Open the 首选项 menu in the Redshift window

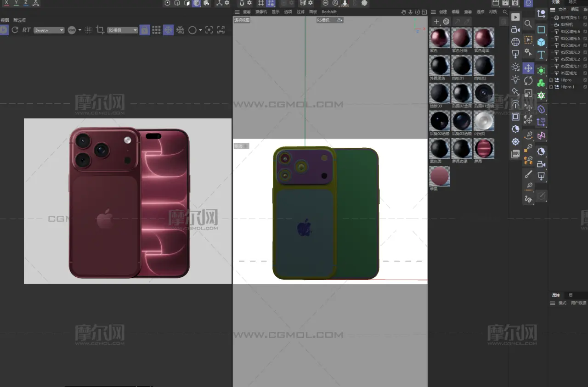pos(19,20)
